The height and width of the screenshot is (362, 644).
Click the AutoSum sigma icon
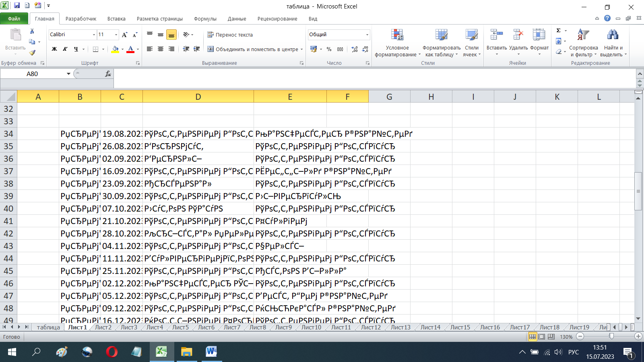(x=559, y=31)
